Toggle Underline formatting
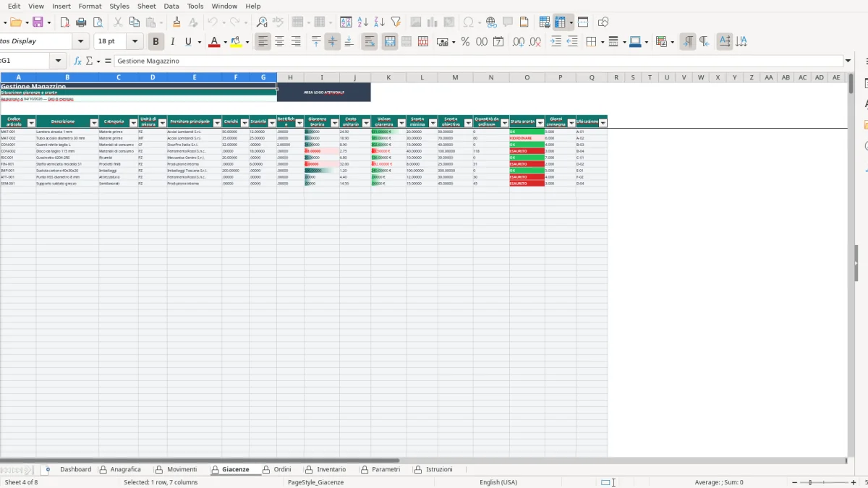Screen dimensions: 868x488 189,42
